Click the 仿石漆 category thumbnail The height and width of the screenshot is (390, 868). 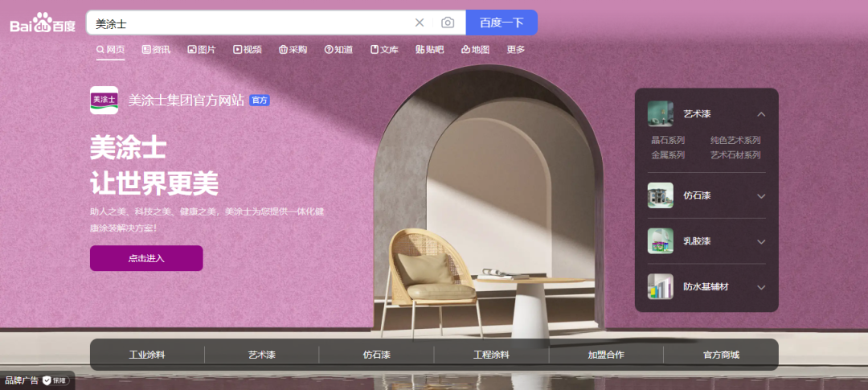661,195
